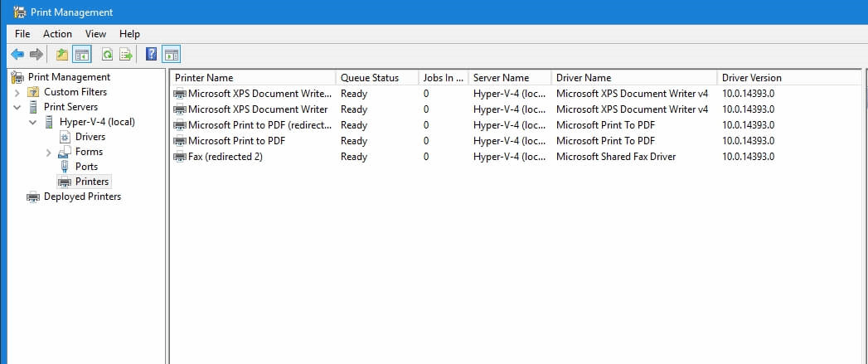The height and width of the screenshot is (364, 868).
Task: Expand the Forms node
Action: (49, 153)
